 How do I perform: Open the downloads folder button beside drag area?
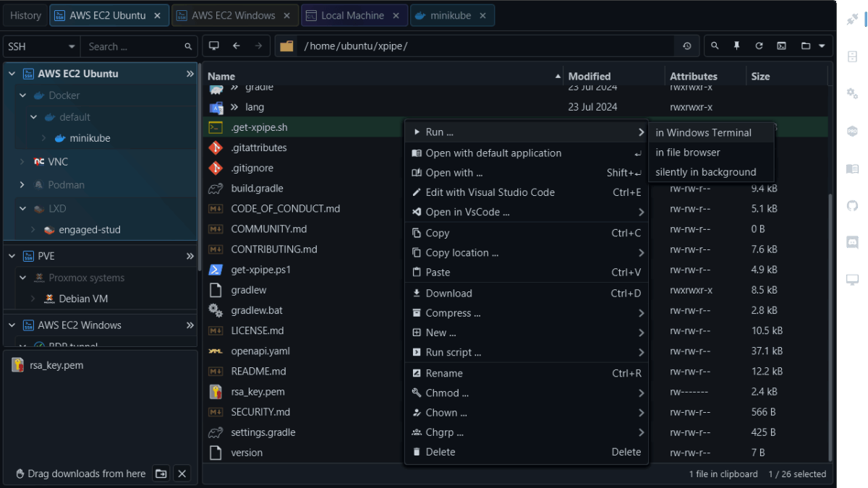pos(161,474)
